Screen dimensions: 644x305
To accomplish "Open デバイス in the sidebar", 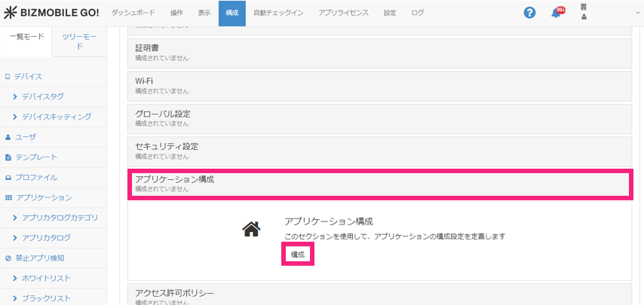I will coord(28,76).
